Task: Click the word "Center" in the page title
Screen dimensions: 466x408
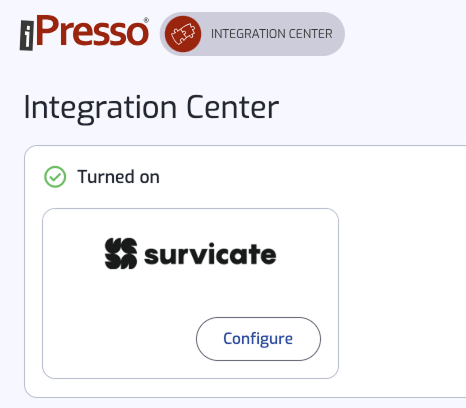Action: pyautogui.click(x=233, y=107)
